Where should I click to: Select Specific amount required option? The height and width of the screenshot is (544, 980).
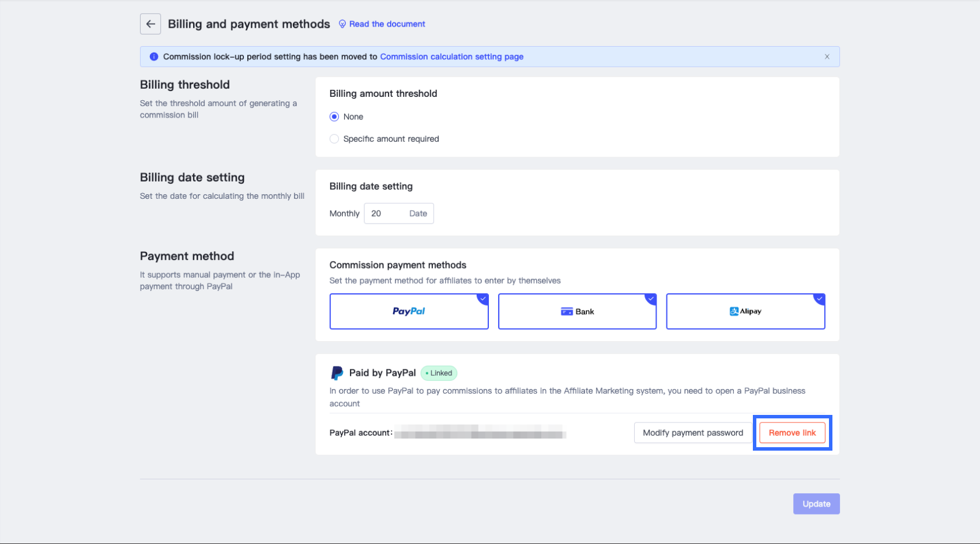click(334, 139)
